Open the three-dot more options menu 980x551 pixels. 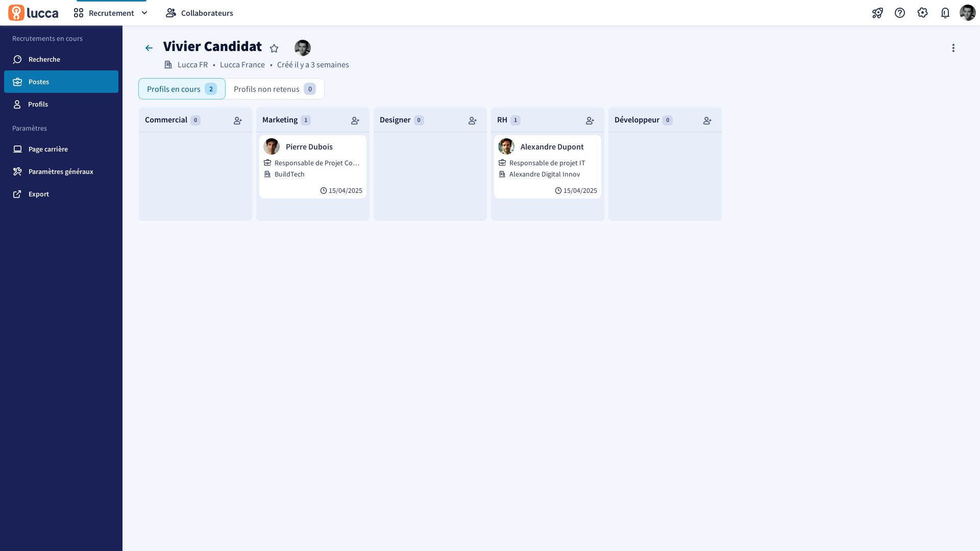[953, 48]
